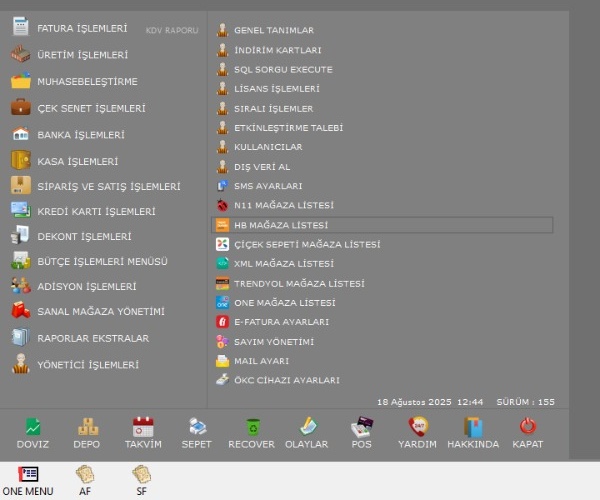Image resolution: width=600 pixels, height=500 pixels.
Task: Open the ONE MENU shortcut icon
Action: point(28,475)
